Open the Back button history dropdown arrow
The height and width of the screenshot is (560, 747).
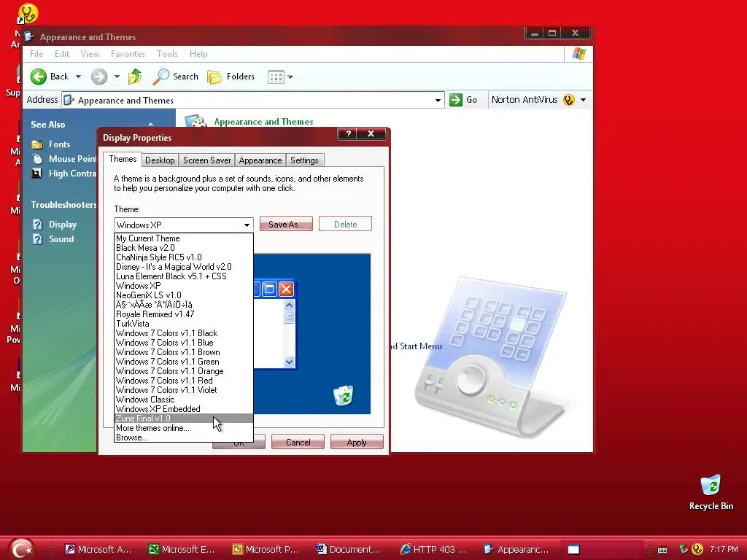(78, 77)
